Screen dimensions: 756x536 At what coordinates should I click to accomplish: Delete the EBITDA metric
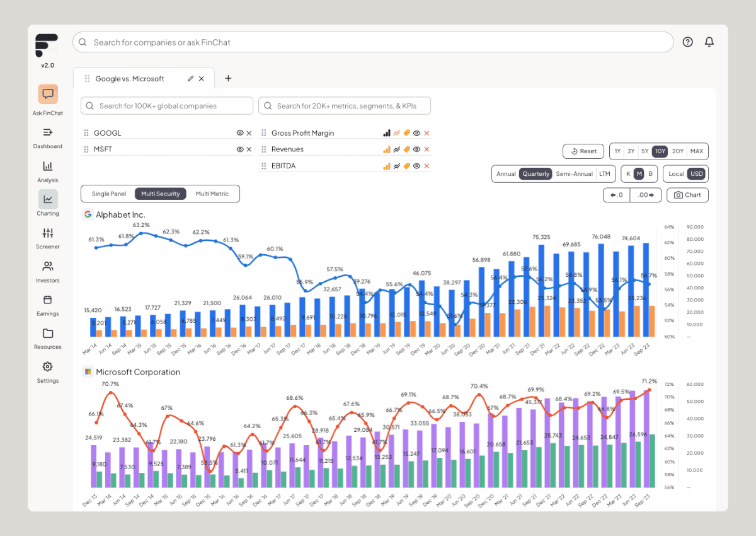(427, 166)
